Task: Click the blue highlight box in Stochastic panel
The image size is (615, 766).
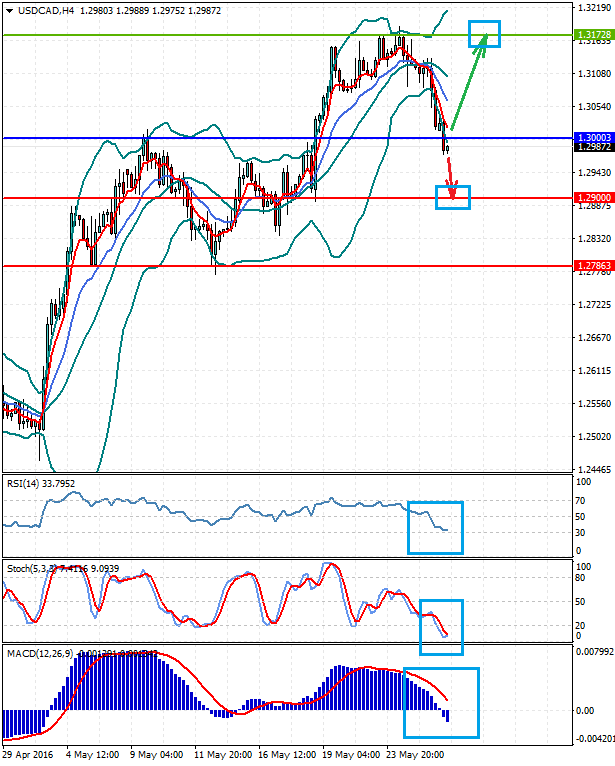Action: [x=441, y=627]
